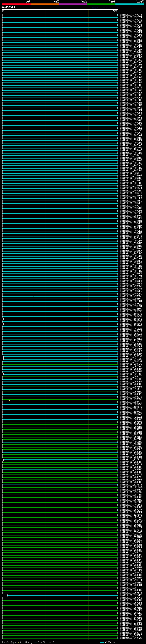Viewport: 146px width, 644px height.
Task: Click the AV430313 query sequence name
Action: coord(8,8)
